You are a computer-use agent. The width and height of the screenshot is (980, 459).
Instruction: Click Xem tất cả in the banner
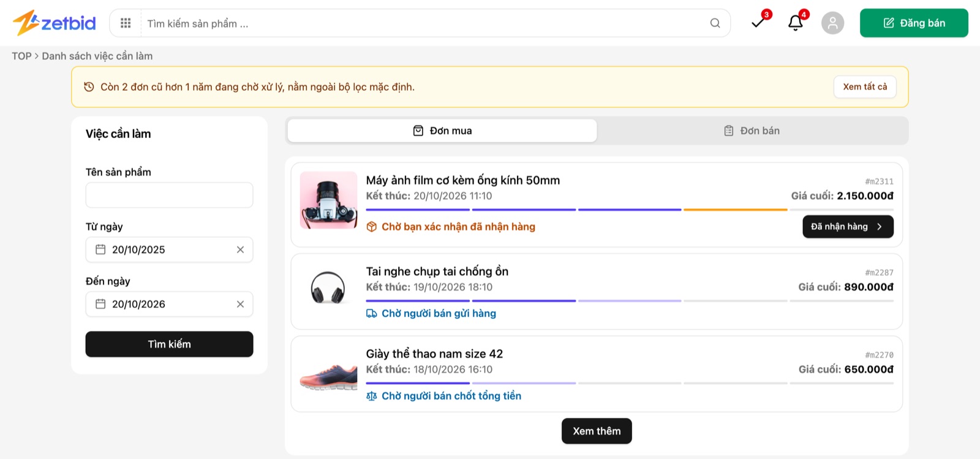(x=865, y=87)
